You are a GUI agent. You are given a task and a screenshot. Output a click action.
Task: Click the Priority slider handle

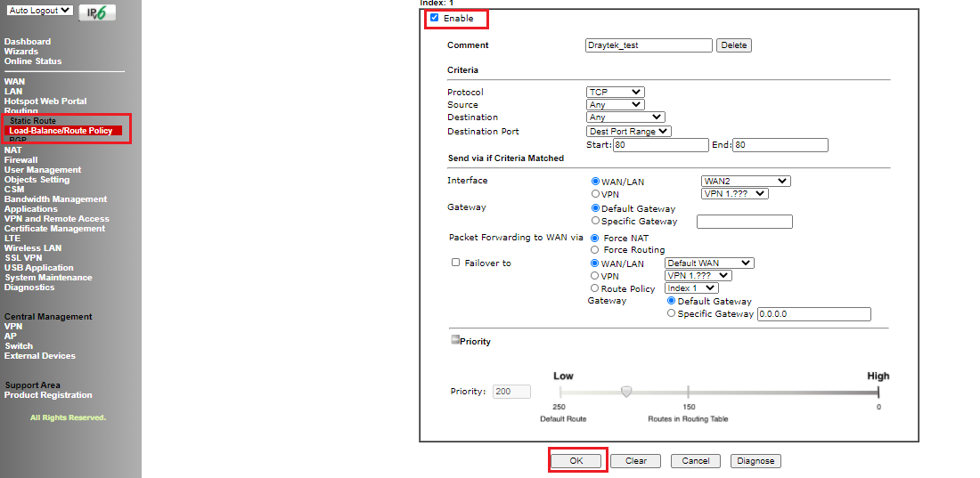pyautogui.click(x=626, y=391)
